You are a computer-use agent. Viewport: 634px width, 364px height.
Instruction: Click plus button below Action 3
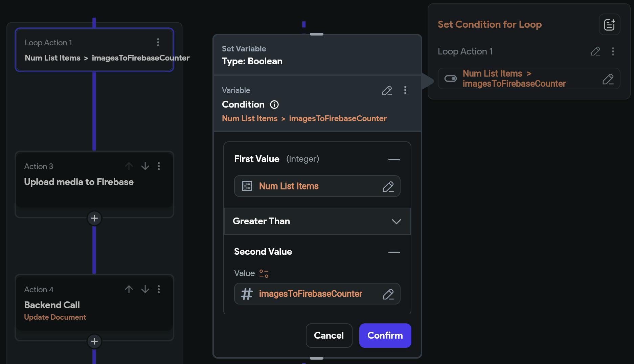pos(94,218)
